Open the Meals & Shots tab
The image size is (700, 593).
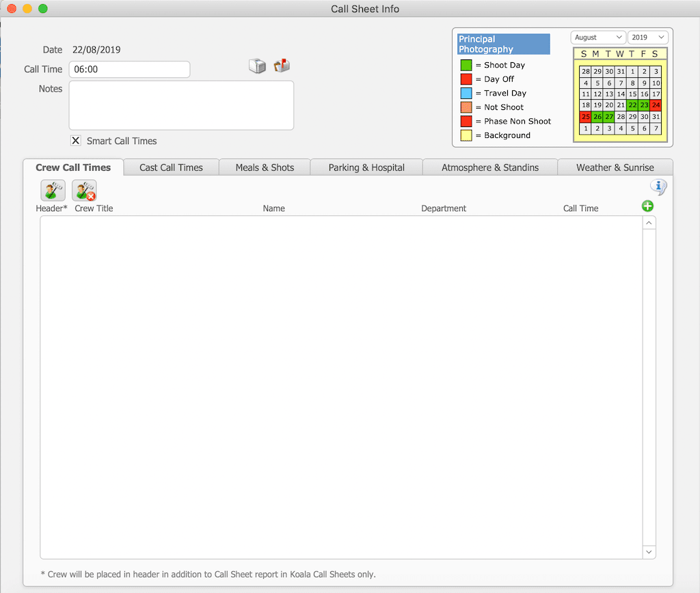tap(265, 167)
